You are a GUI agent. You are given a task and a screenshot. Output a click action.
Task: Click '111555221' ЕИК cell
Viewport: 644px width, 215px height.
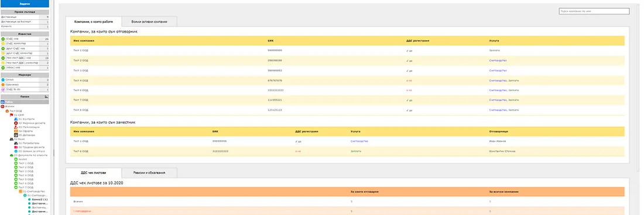[275, 100]
